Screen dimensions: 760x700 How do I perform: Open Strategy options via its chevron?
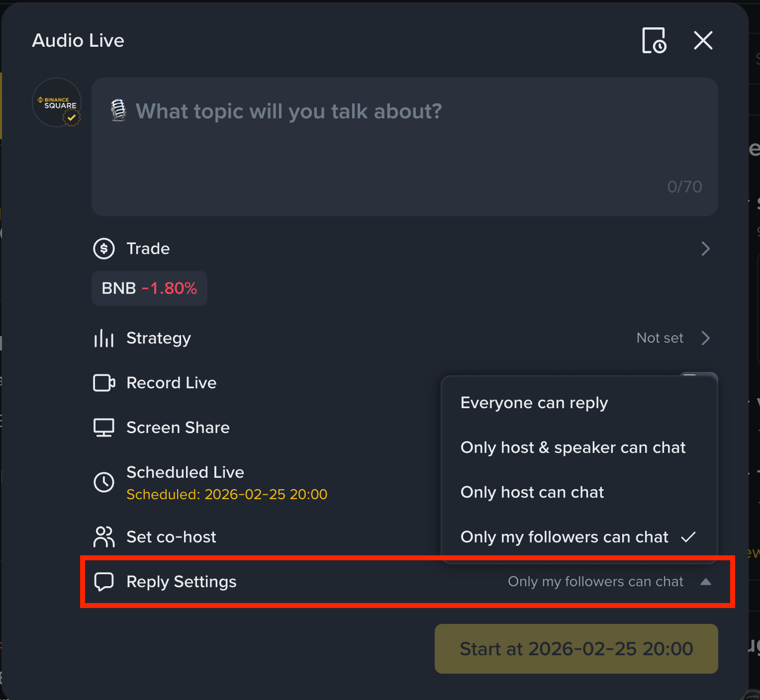[705, 338]
